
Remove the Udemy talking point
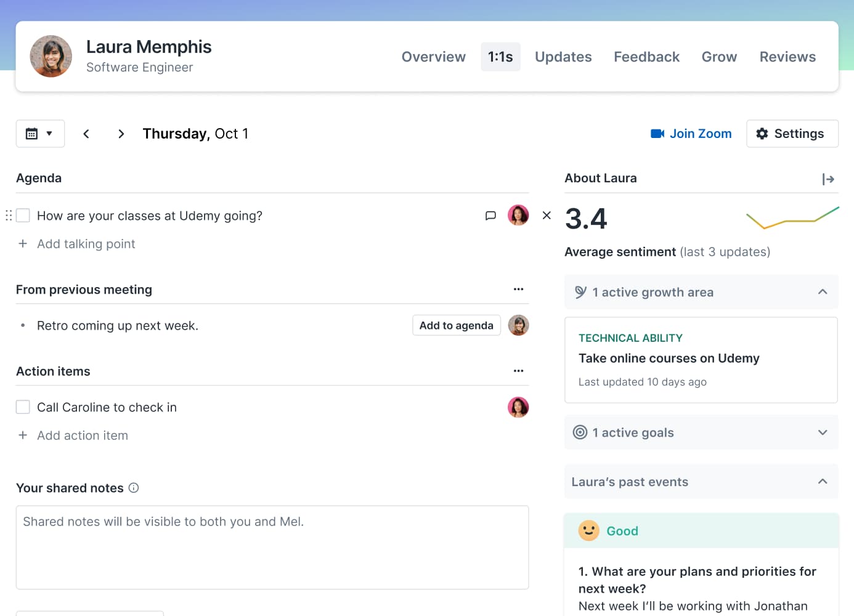click(x=547, y=215)
